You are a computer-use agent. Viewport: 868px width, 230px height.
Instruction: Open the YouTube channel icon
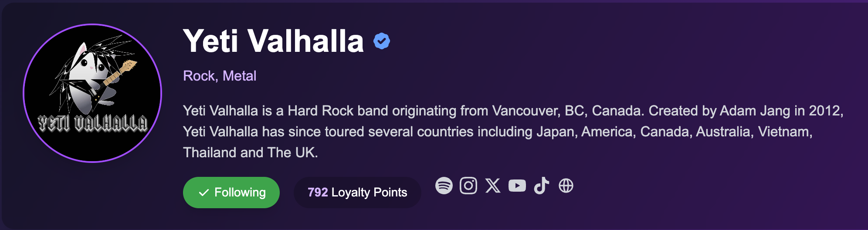517,186
